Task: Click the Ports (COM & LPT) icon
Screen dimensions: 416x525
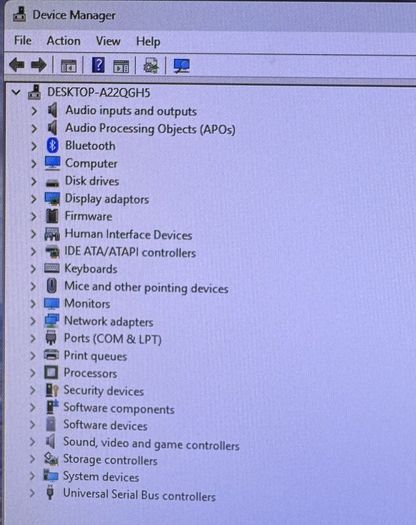Action: pyautogui.click(x=51, y=338)
